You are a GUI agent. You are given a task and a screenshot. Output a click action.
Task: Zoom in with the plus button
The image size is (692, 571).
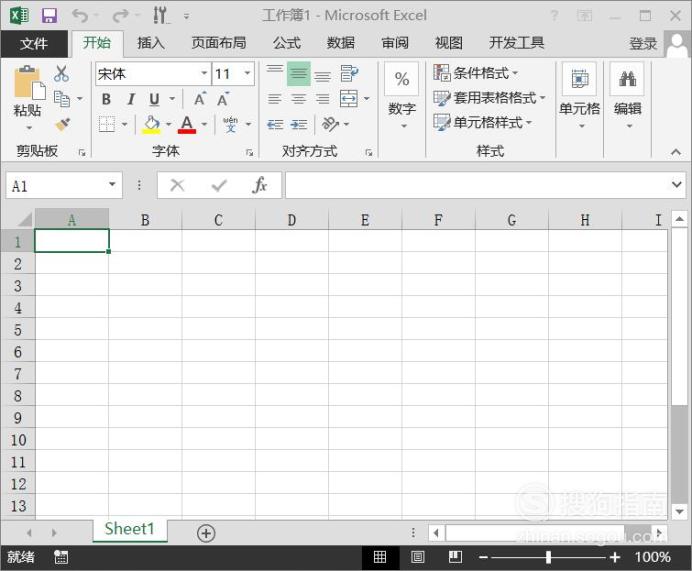pos(615,557)
